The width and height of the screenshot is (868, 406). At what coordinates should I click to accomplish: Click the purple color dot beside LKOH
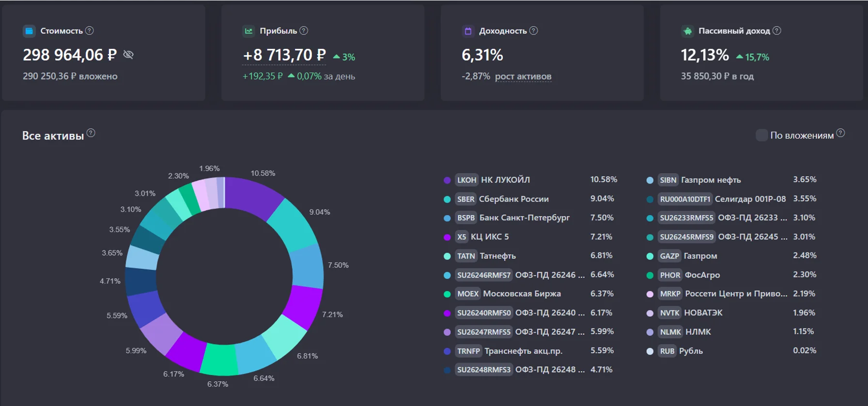447,180
